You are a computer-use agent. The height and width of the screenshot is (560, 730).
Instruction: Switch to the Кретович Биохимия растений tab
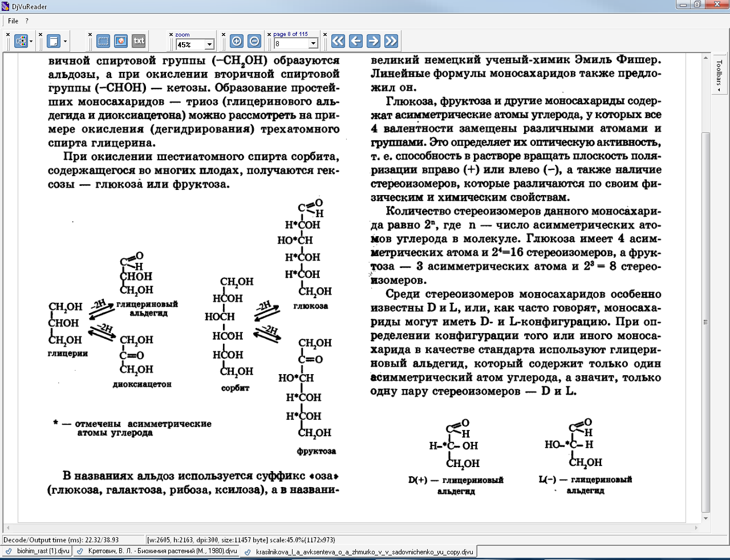[157, 551]
